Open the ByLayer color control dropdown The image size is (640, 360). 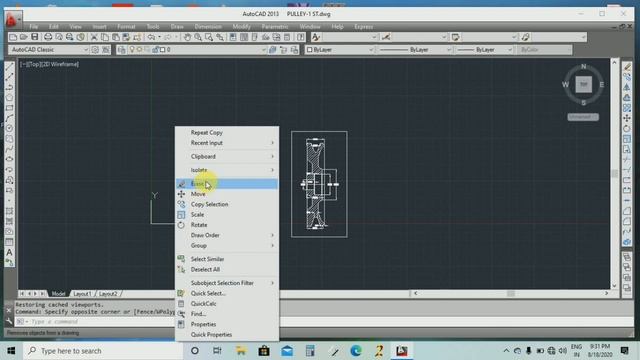(x=371, y=50)
